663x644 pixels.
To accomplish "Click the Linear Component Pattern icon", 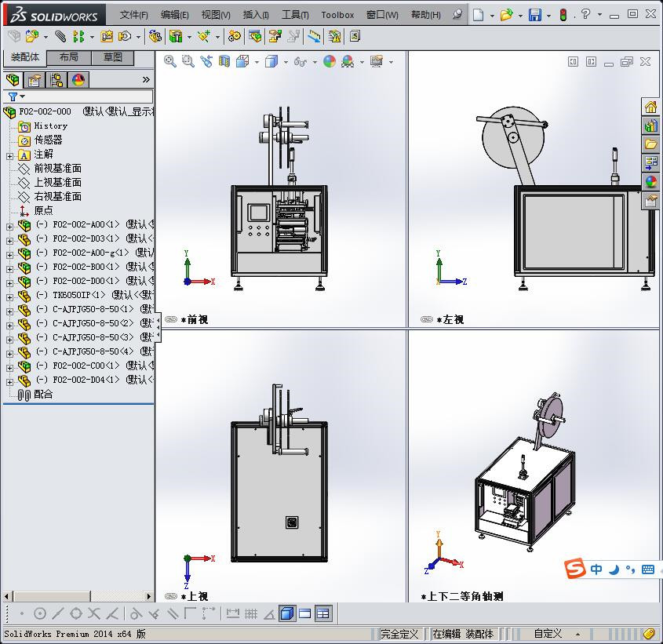I will (78, 36).
